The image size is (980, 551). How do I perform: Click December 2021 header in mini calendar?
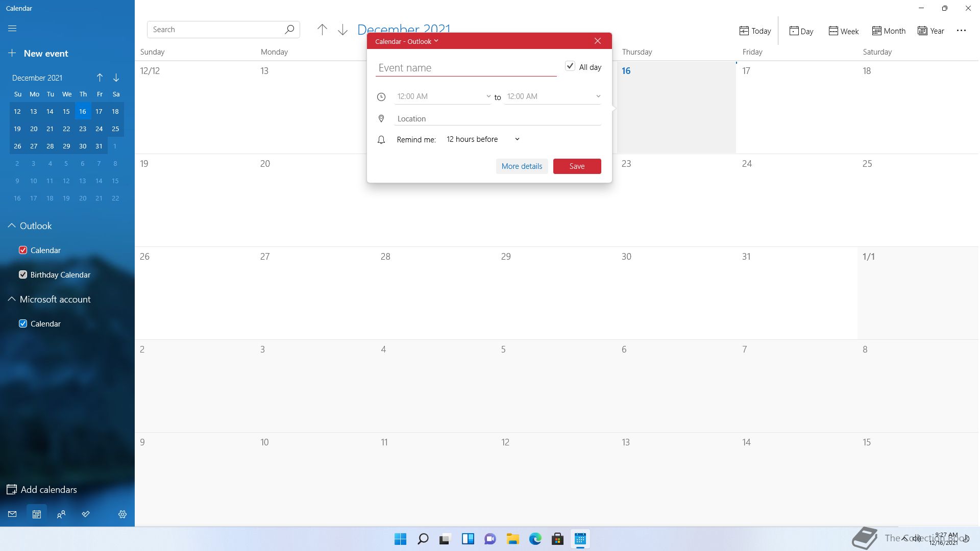tap(37, 78)
